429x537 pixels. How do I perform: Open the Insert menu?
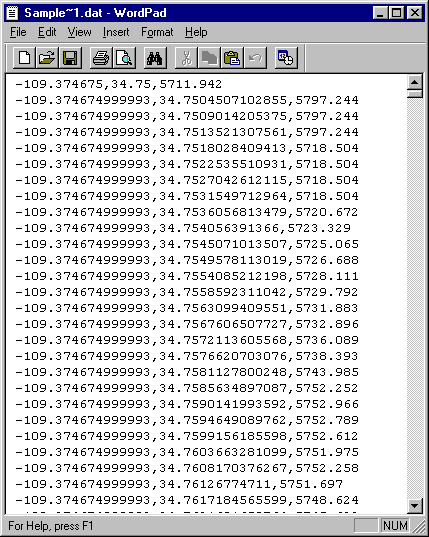click(x=116, y=32)
